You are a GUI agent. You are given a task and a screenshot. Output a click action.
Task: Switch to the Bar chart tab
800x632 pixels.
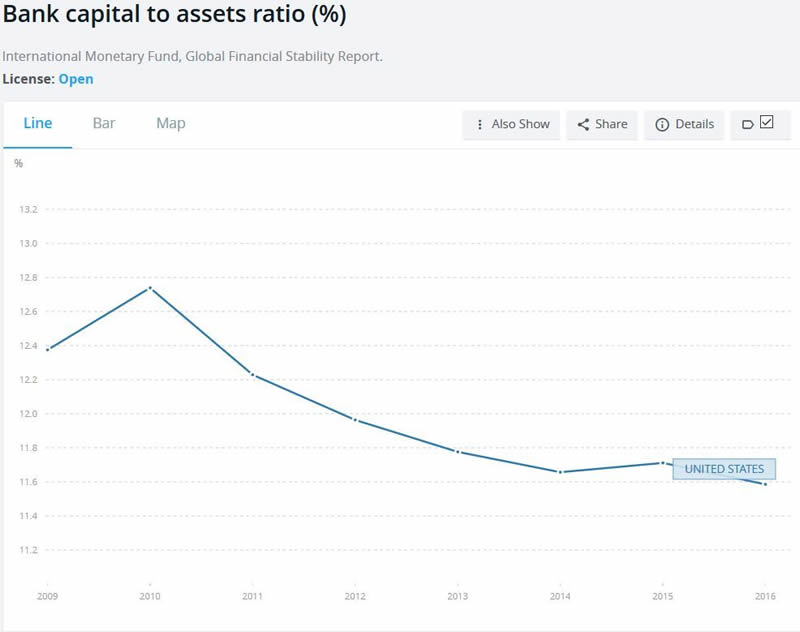coord(104,123)
